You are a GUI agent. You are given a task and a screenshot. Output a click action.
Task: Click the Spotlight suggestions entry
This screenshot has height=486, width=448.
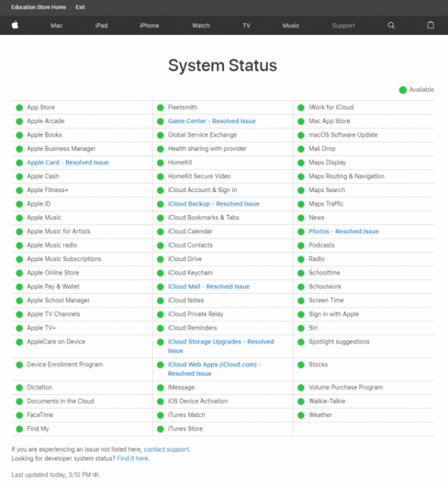tap(339, 342)
